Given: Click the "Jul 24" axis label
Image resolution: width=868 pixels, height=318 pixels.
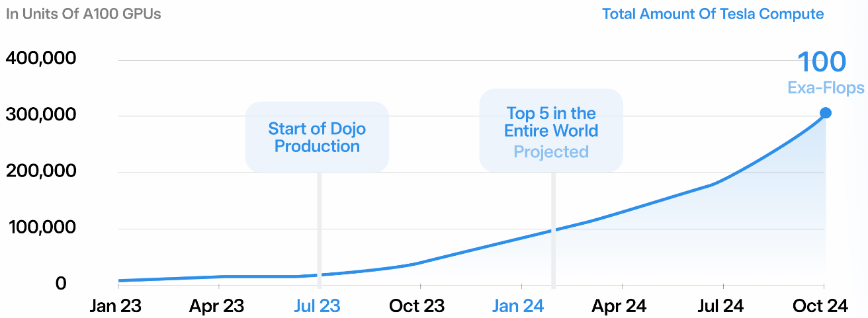Looking at the screenshot, I should tap(720, 305).
